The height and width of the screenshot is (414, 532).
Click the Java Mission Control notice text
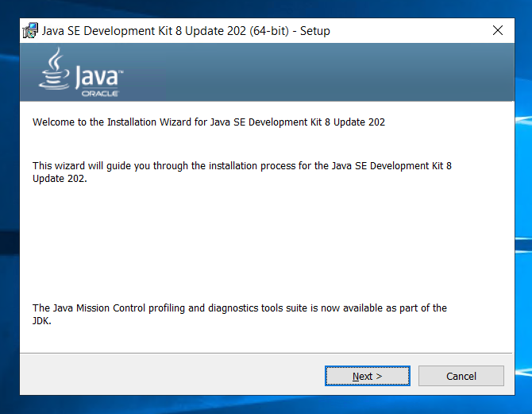[x=240, y=314]
